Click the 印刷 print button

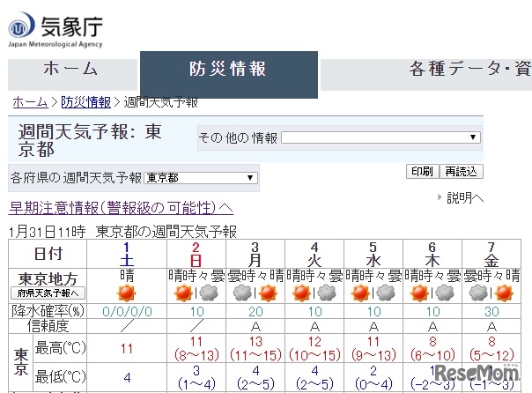pyautogui.click(x=423, y=171)
